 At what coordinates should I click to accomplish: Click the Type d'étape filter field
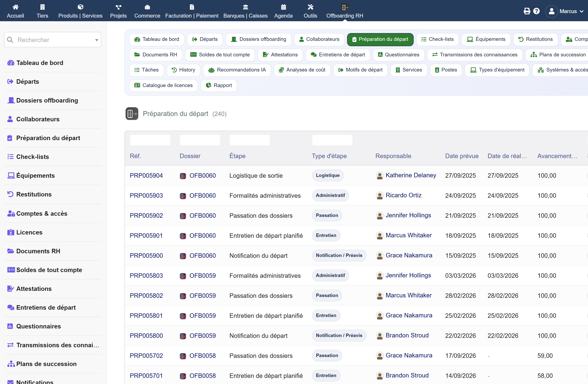click(x=332, y=140)
